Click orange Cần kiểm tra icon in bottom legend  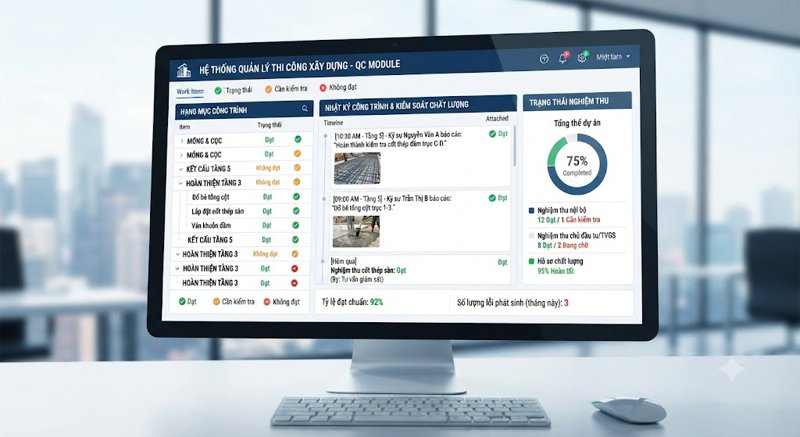coord(216,301)
